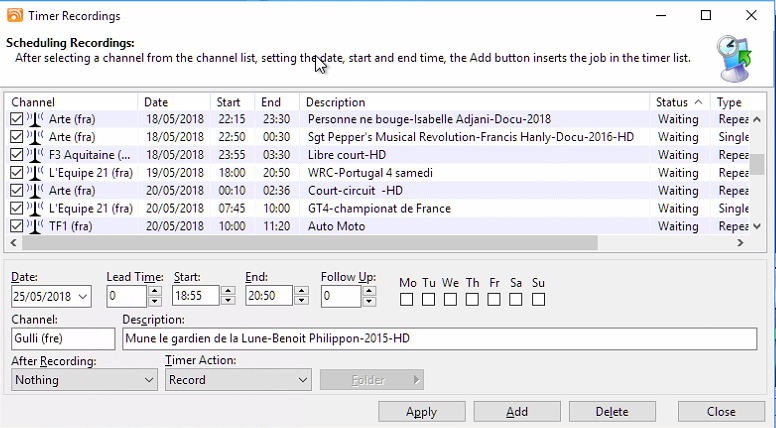
Task: Click antenna icon of Sgt Pepper's recording row
Action: coord(35,137)
